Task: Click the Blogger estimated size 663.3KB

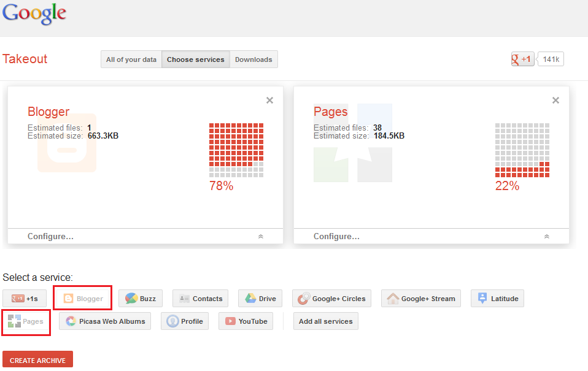Action: pyautogui.click(x=103, y=136)
